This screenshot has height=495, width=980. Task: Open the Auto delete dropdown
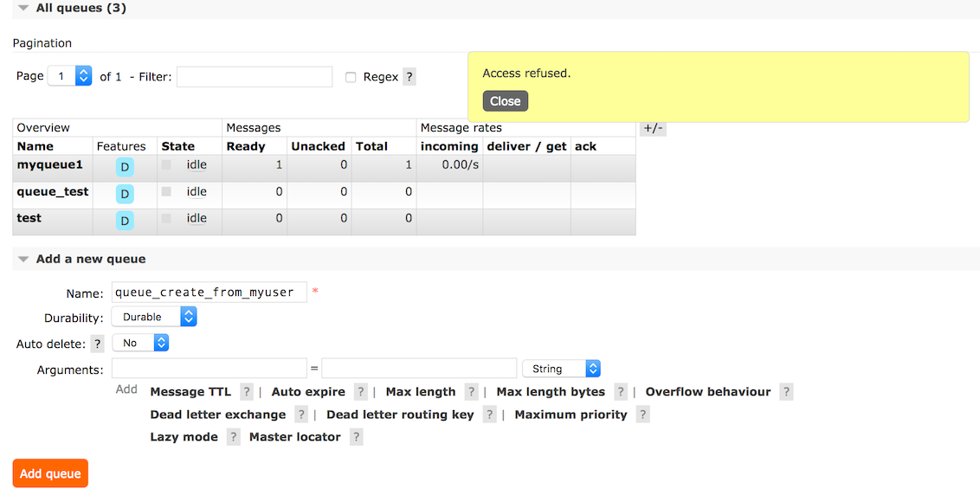click(140, 343)
